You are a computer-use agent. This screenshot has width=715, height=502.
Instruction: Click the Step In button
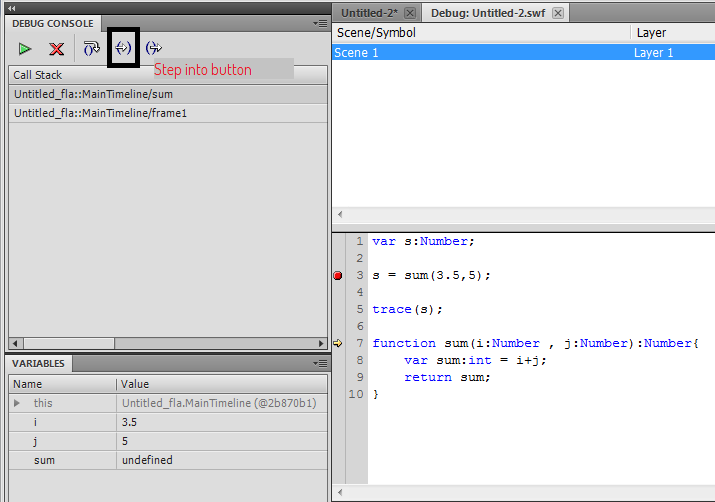(x=123, y=47)
